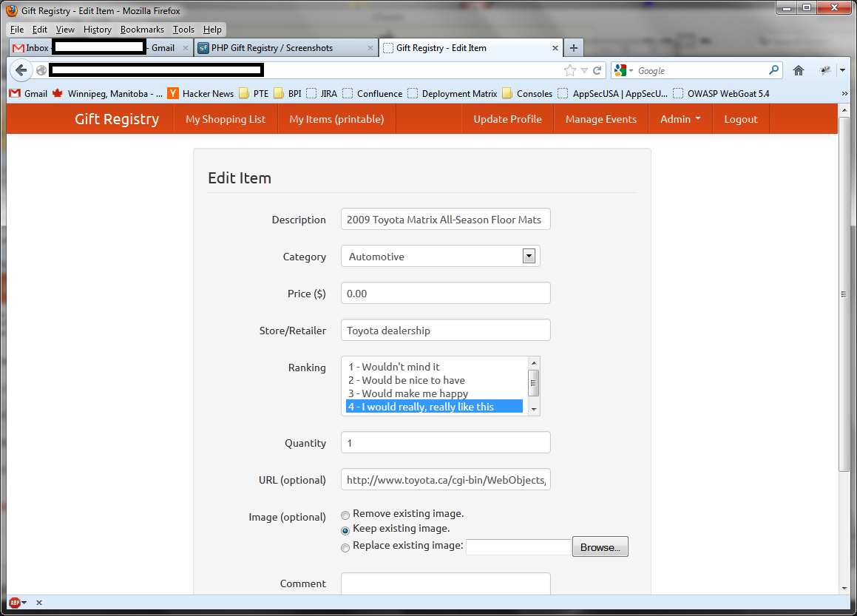Bookmark this page using the star icon
857x616 pixels.
(x=569, y=70)
